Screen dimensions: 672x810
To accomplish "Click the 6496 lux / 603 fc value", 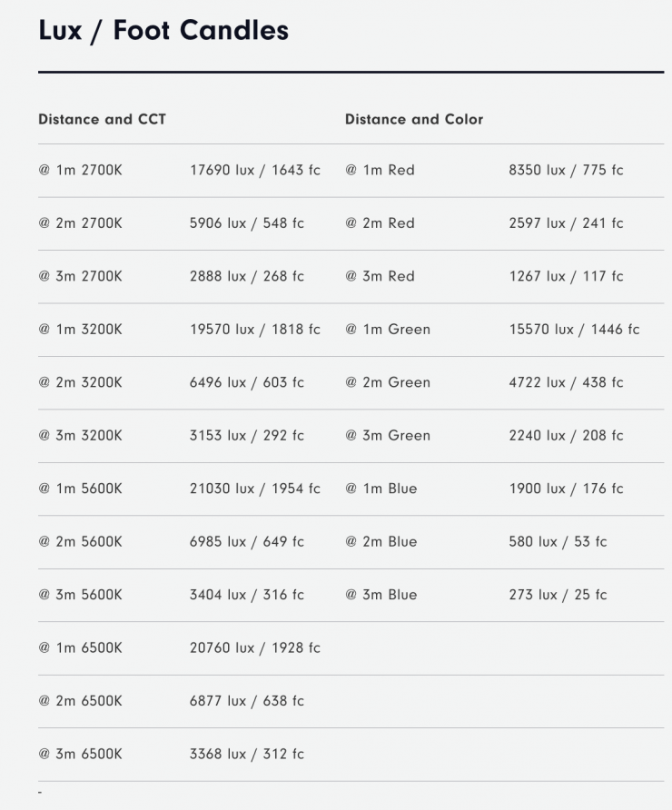I will click(246, 382).
